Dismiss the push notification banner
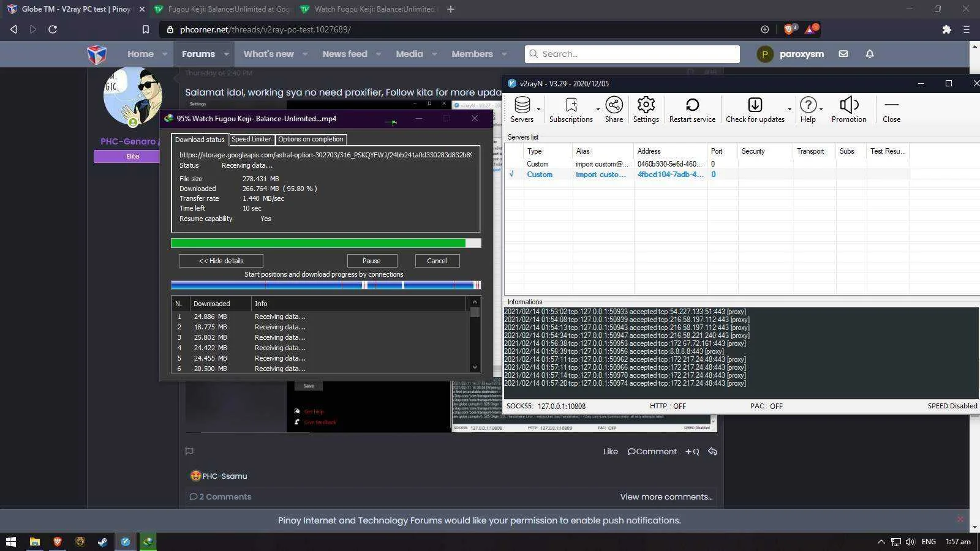The width and height of the screenshot is (980, 551). tap(960, 519)
